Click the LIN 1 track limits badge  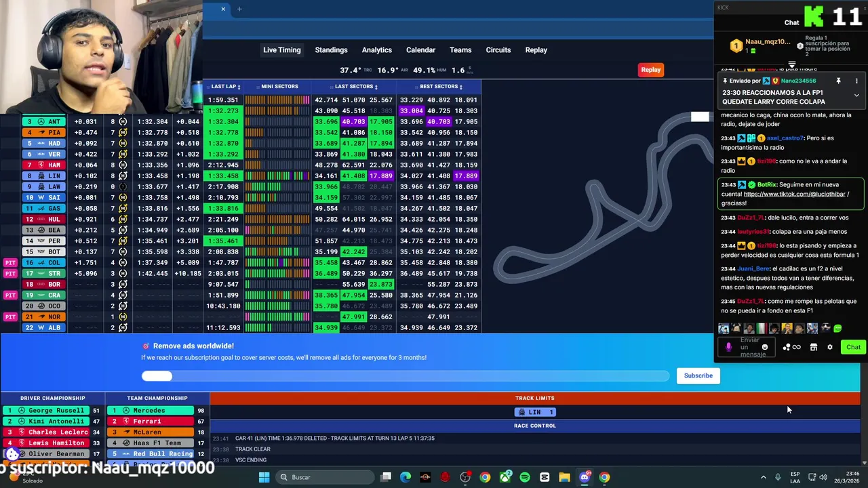coord(535,412)
